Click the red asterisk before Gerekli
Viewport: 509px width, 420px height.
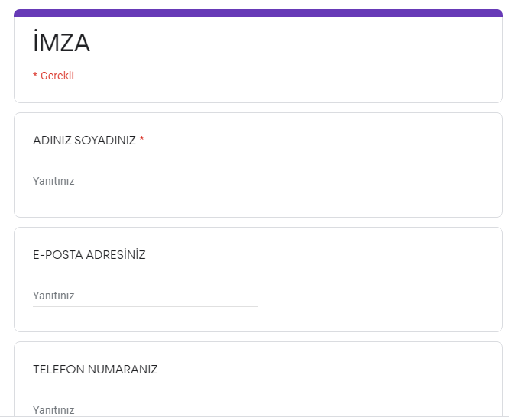click(35, 76)
